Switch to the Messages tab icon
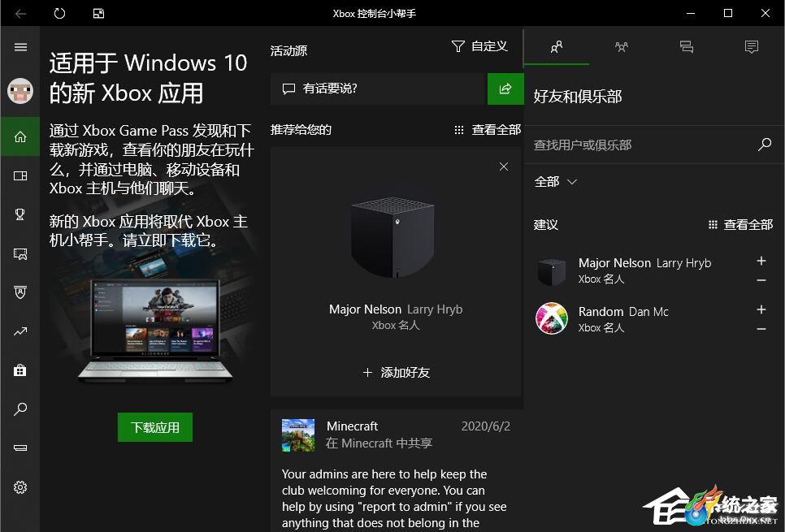The height and width of the screenshot is (532, 785). tap(687, 47)
